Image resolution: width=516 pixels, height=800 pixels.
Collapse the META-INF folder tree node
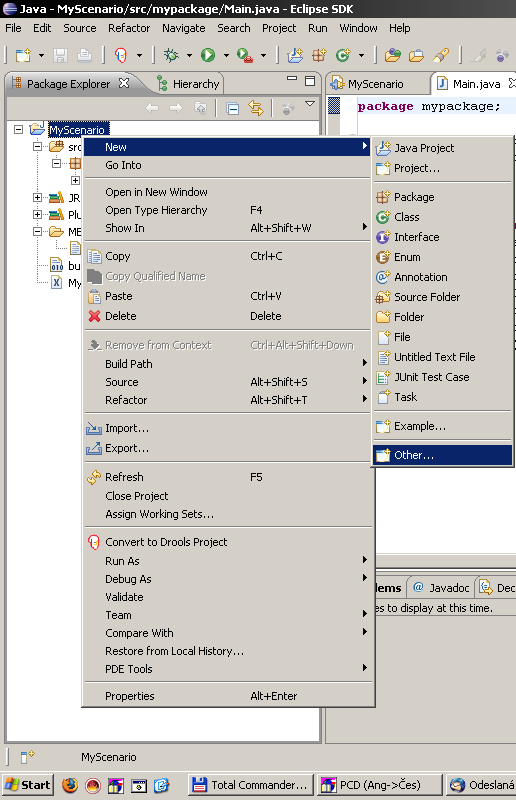tap(37, 232)
